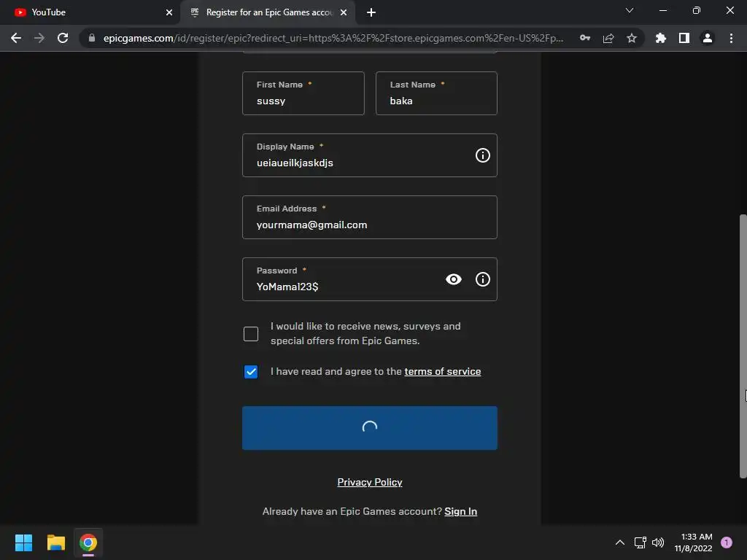Click the Email Address field
747x560 pixels.
click(370, 217)
